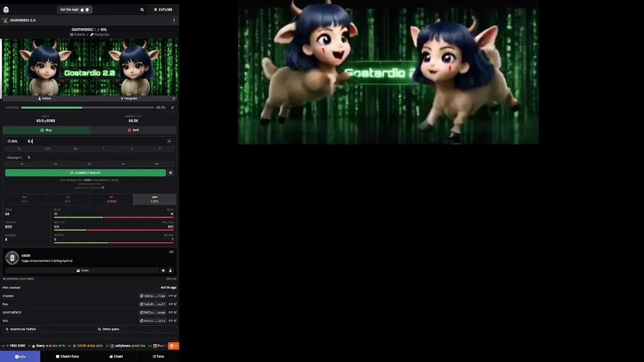Click the bonding progress bar
644x362 pixels.
click(x=88, y=108)
